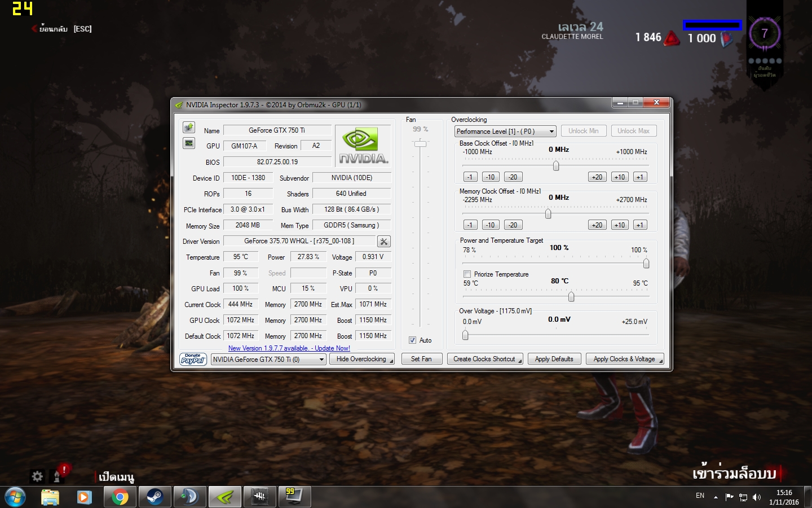Click the Memory Clock Offset slider handle
Screen dimensions: 812x508
[x=548, y=213]
